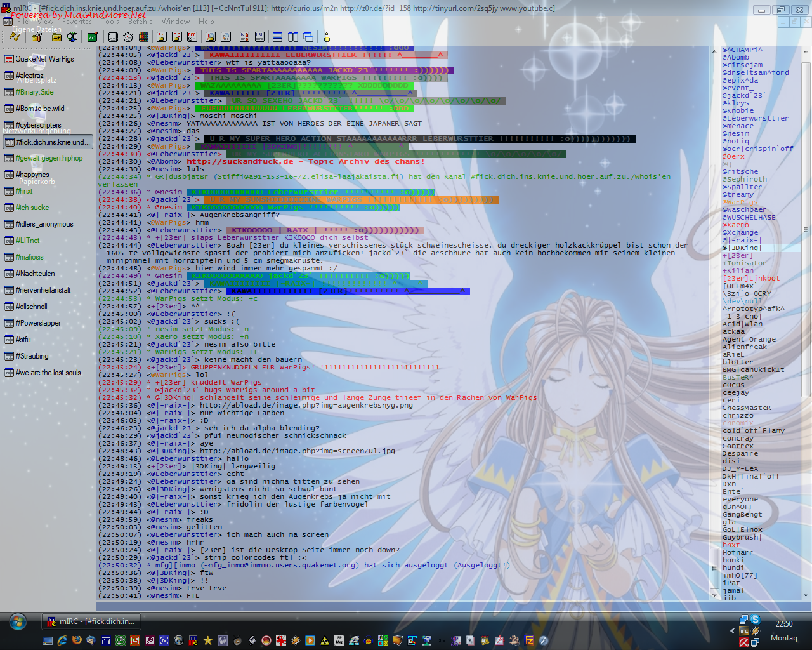Viewport: 812px width, 650px height.
Task: Open the Tools menu
Action: tap(110, 22)
